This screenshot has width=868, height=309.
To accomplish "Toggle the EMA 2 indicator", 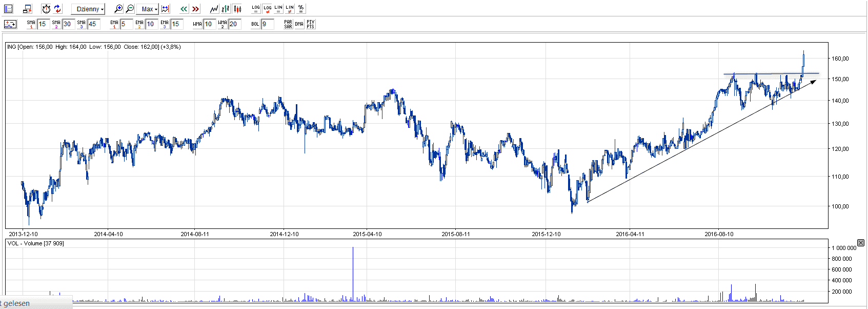I will [139, 24].
